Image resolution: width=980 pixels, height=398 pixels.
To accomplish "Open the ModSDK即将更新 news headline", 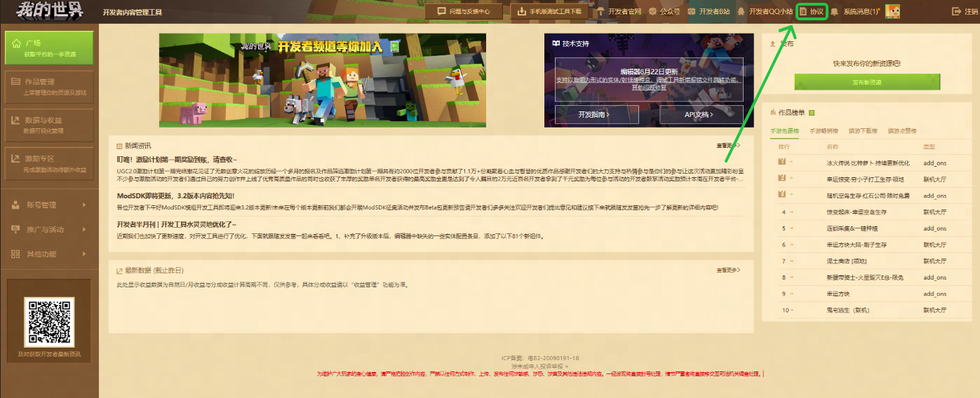I will point(175,196).
